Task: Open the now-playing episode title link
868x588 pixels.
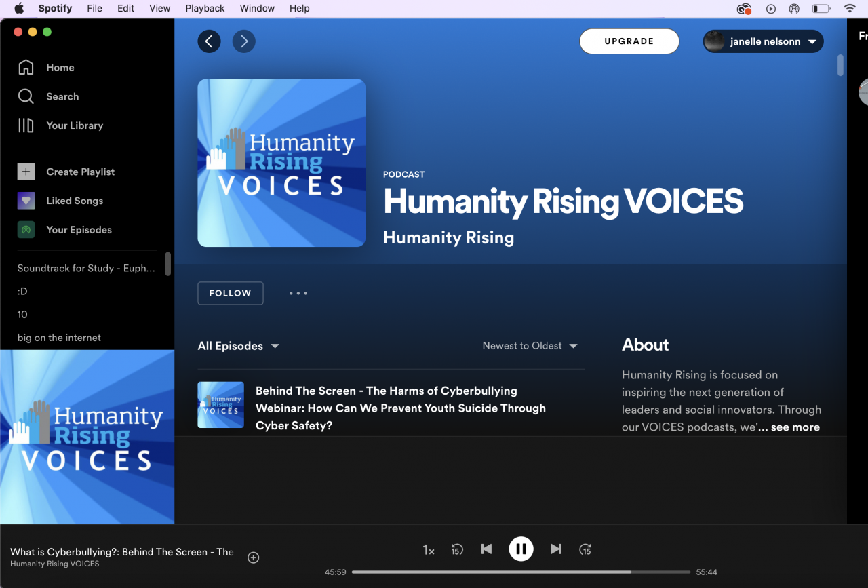Action: [122, 552]
